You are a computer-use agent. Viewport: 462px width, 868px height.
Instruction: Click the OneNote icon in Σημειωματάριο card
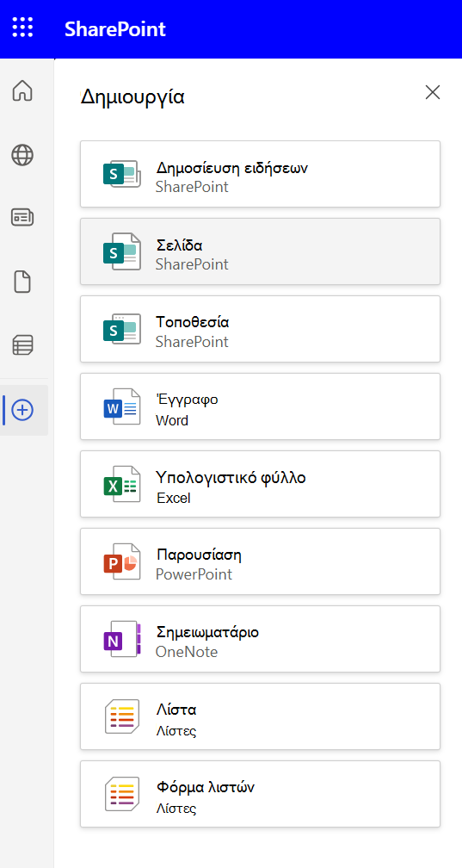pyautogui.click(x=122, y=639)
